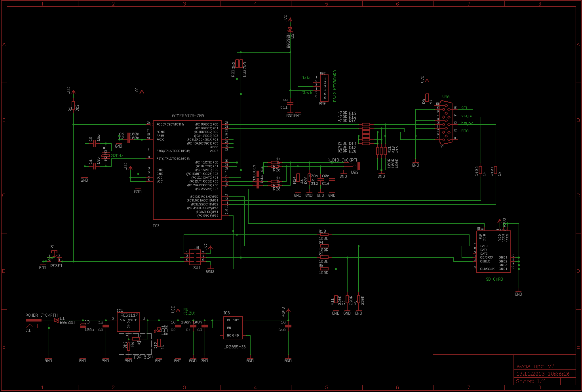Select the IC3 regulator block

click(233, 328)
